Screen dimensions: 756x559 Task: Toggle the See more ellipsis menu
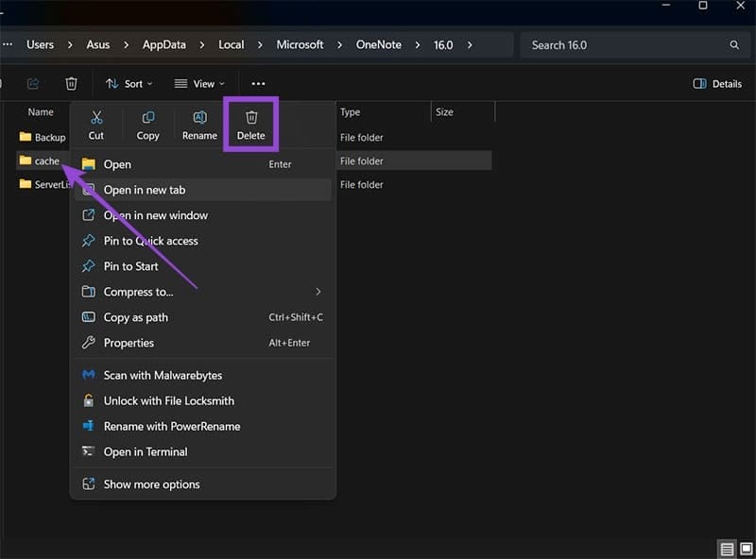click(x=258, y=83)
